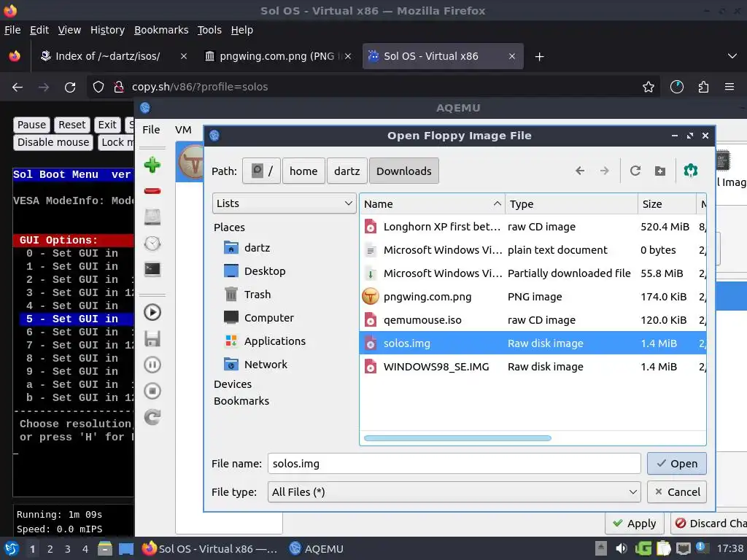Click the horizontal scrollbar in file list
This screenshot has width=747, height=560.
(457, 438)
